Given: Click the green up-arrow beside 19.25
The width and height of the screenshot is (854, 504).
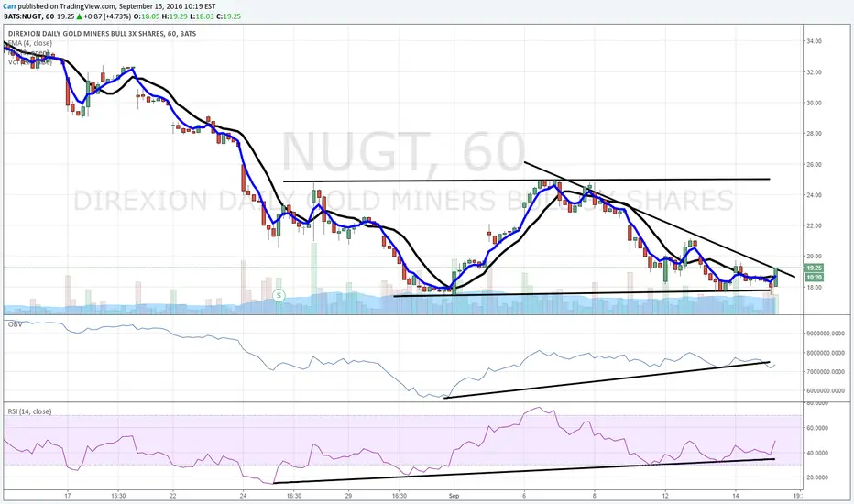Looking at the screenshot, I should click(x=79, y=16).
